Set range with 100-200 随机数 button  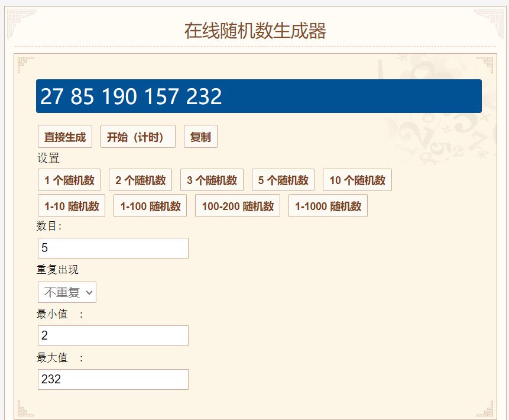[238, 206]
